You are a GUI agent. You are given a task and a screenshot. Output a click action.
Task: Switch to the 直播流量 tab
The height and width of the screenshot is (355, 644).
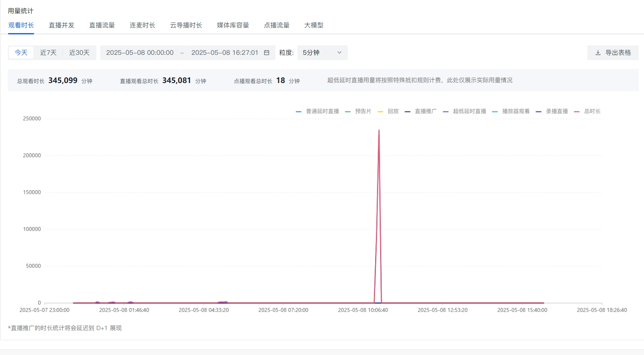click(x=102, y=25)
